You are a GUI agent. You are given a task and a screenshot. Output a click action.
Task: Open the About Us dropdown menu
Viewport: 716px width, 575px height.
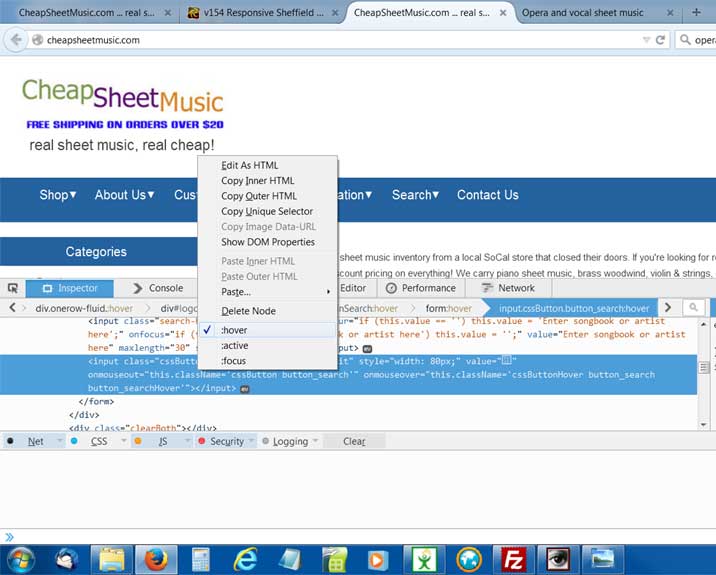click(124, 195)
